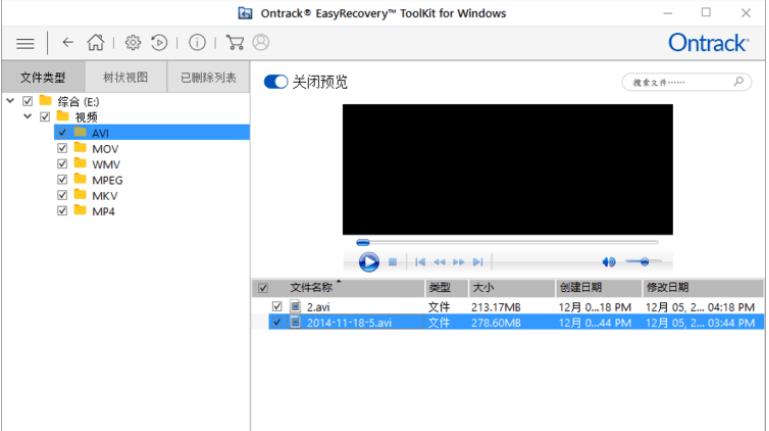
Task: Open the shopping cart icon
Action: 235,43
